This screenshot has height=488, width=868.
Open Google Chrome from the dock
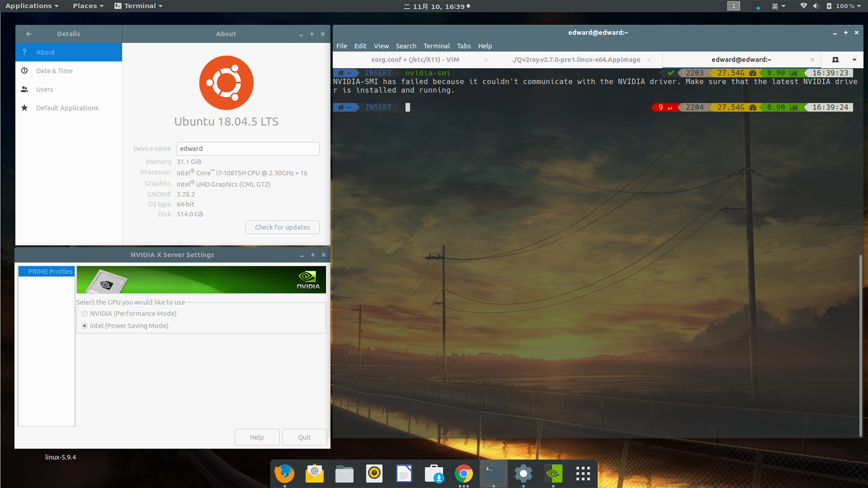(464, 474)
